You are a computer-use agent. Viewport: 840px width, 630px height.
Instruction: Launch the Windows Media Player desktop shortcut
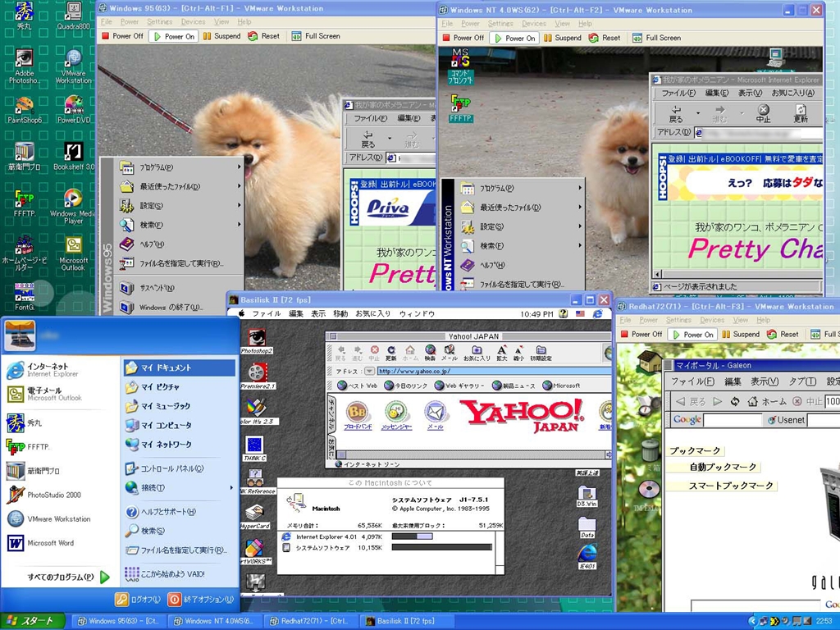coord(73,206)
